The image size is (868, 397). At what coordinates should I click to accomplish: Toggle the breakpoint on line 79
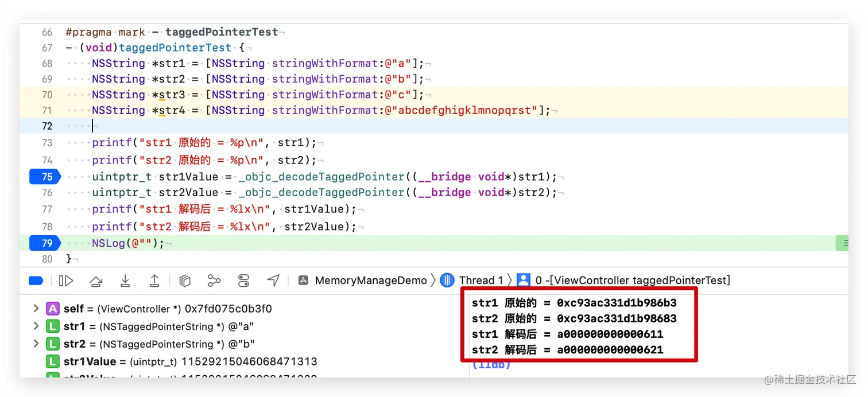click(x=45, y=243)
